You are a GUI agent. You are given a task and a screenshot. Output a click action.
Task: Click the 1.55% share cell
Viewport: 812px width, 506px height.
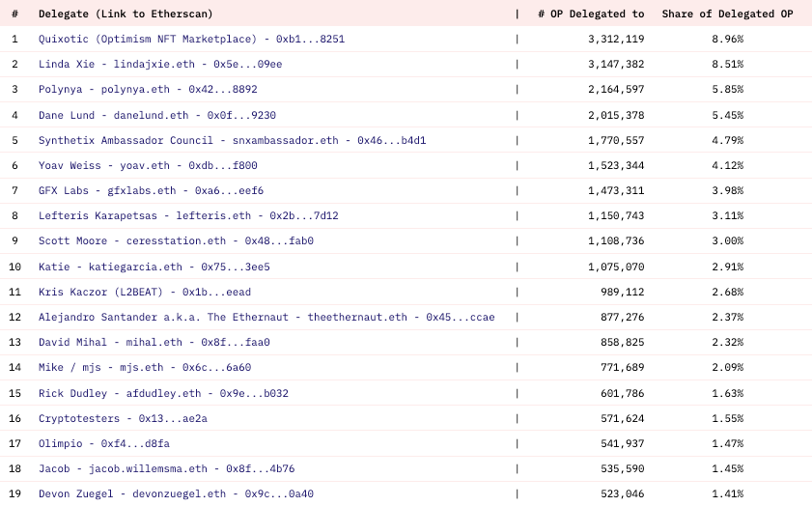728,418
